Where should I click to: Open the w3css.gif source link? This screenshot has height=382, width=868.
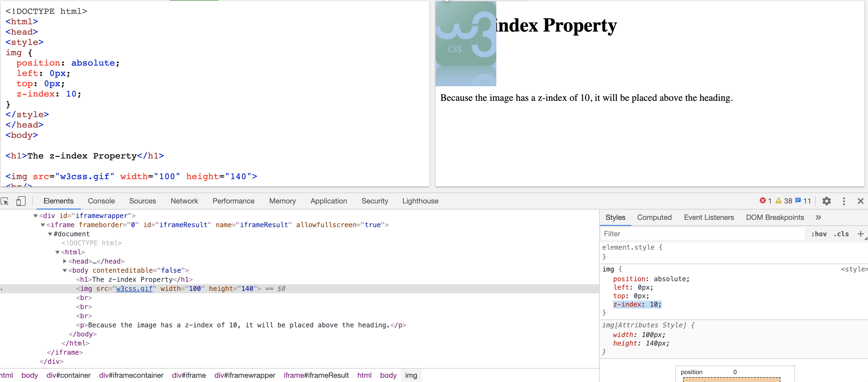134,289
